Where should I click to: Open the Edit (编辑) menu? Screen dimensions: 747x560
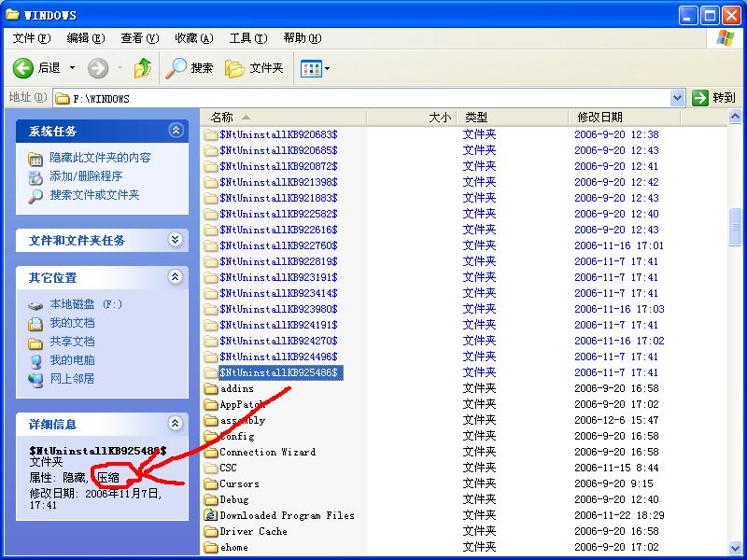pos(86,37)
